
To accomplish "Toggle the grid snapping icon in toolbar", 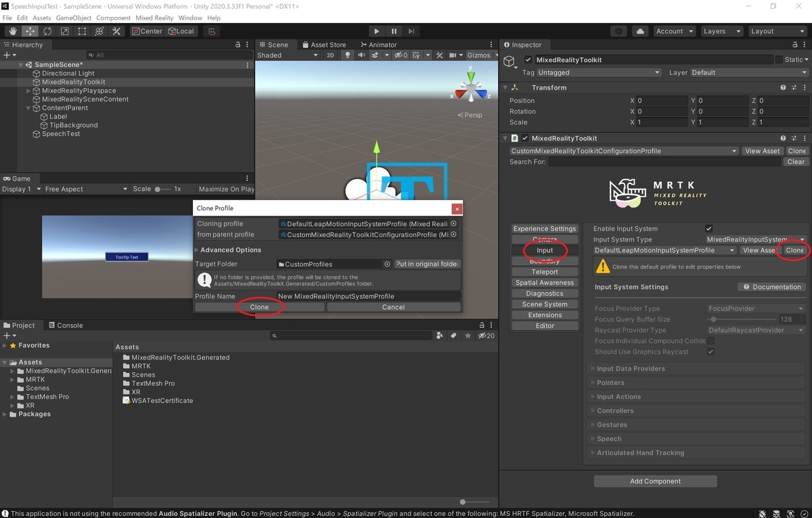I will (x=212, y=31).
